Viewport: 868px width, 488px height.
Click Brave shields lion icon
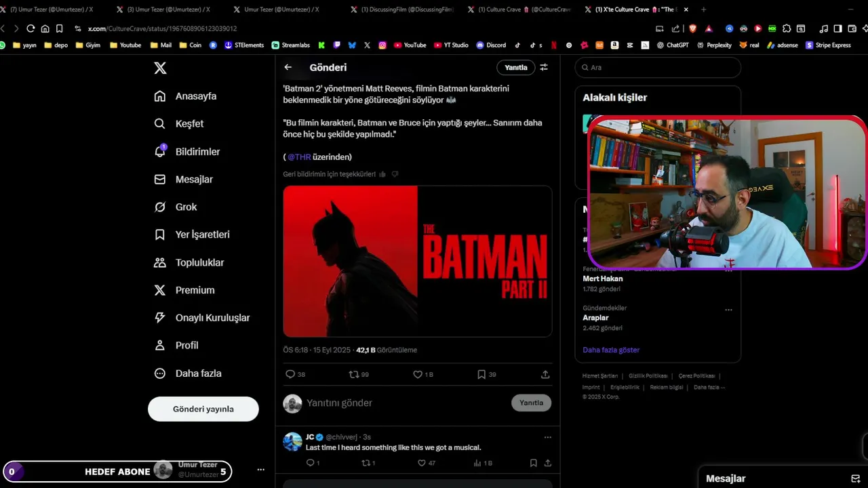point(692,28)
